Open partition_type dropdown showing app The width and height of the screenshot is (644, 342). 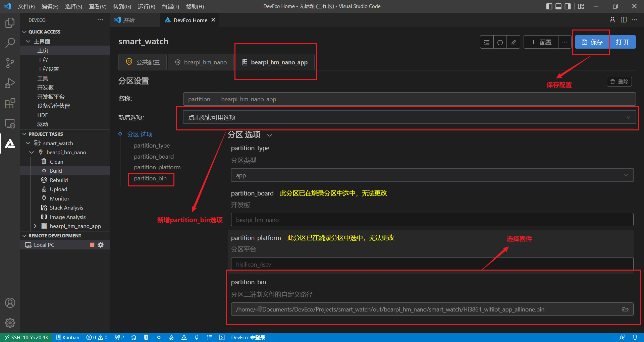432,175
